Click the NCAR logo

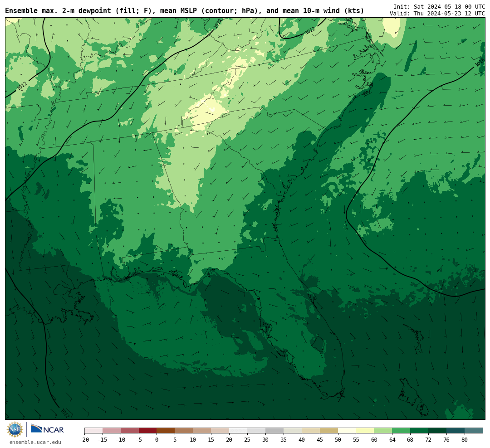pos(47,429)
